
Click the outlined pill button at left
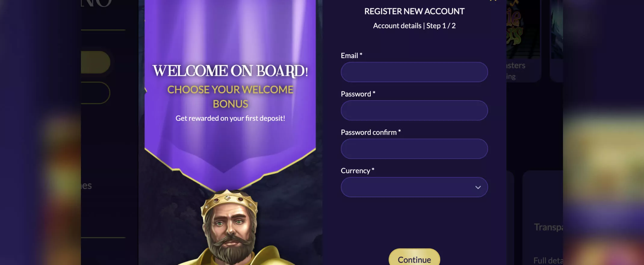click(95, 93)
